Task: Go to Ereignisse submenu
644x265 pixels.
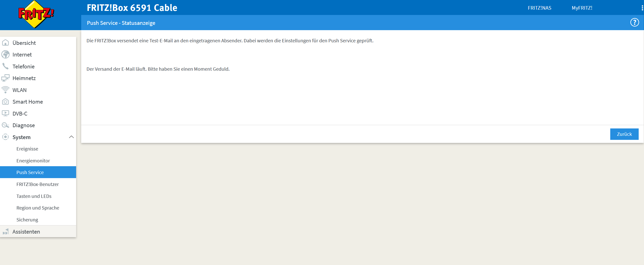Action: pyautogui.click(x=38, y=149)
